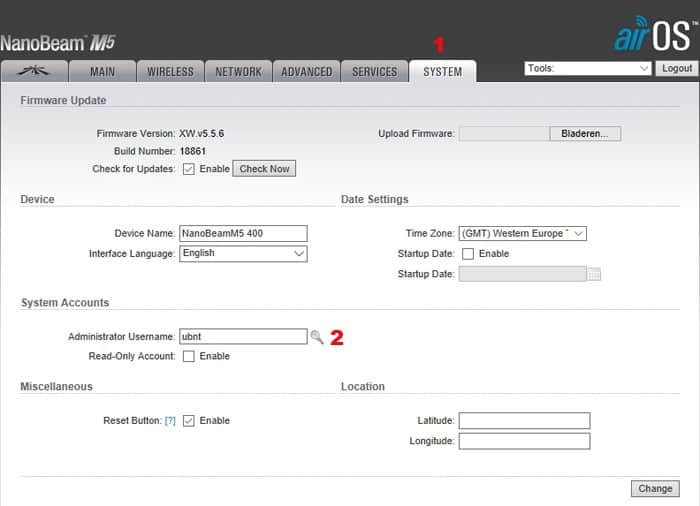The height and width of the screenshot is (506, 700).
Task: Click the Check Now button
Action: 264,169
